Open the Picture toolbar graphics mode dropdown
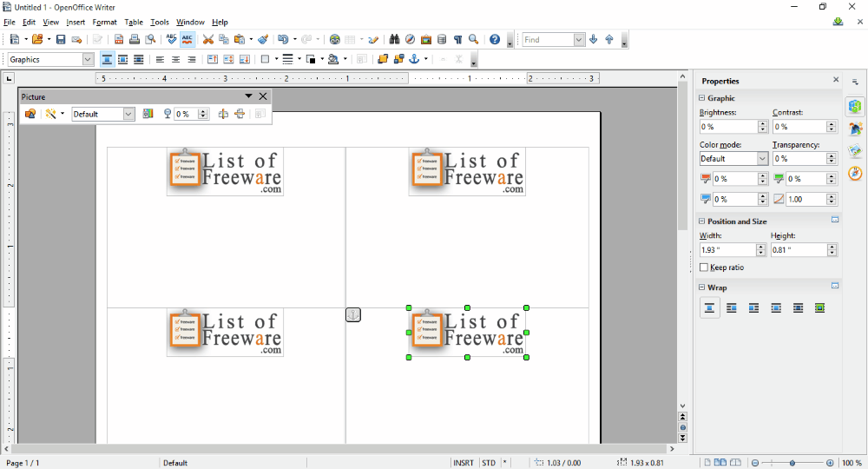The height and width of the screenshot is (469, 868). tap(128, 114)
